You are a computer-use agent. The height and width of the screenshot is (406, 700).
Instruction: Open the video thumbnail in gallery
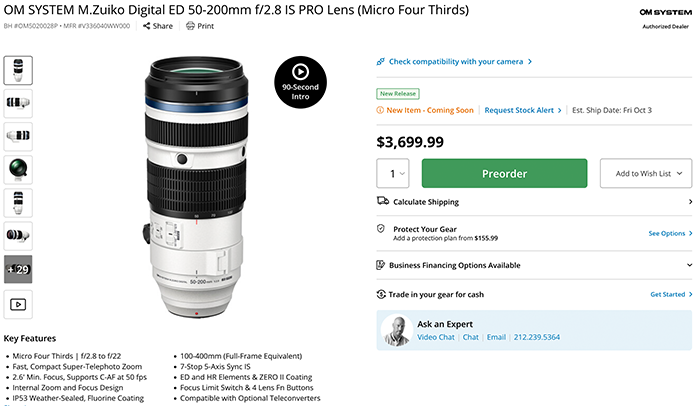19,303
